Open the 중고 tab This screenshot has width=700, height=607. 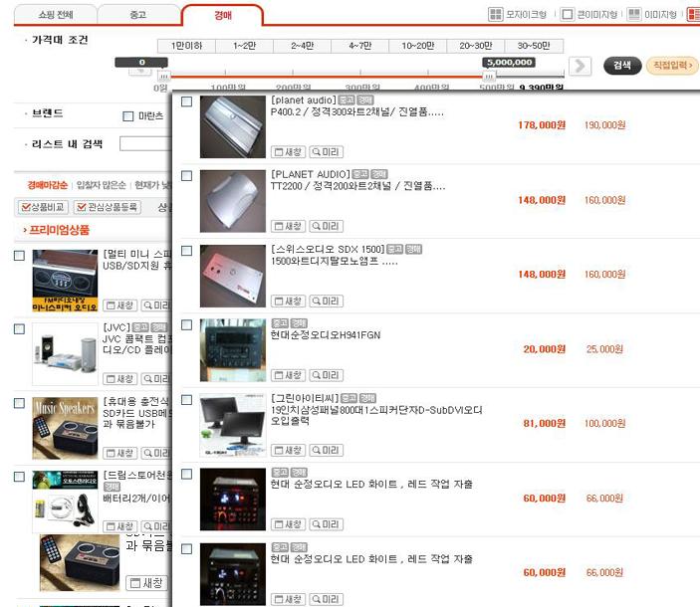[139, 15]
